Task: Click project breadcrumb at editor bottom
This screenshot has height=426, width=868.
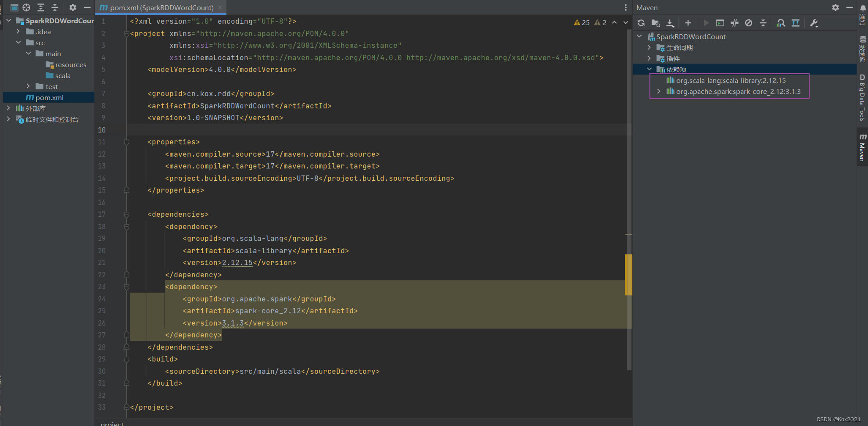Action: pyautogui.click(x=112, y=423)
